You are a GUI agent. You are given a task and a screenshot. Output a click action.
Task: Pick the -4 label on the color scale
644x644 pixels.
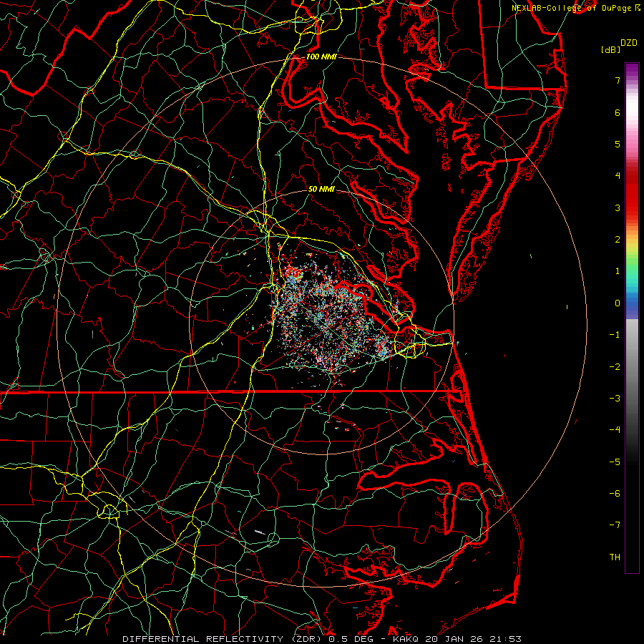click(x=615, y=430)
